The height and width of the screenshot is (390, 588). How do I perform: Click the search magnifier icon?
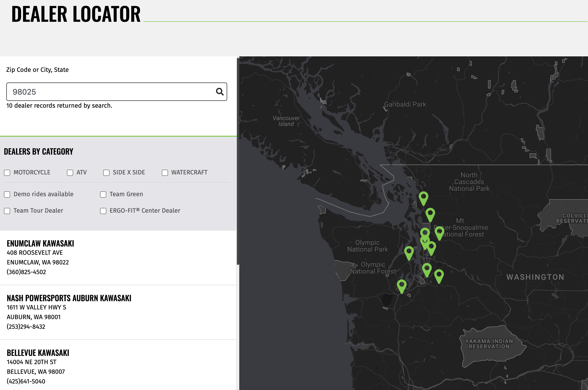pos(220,92)
